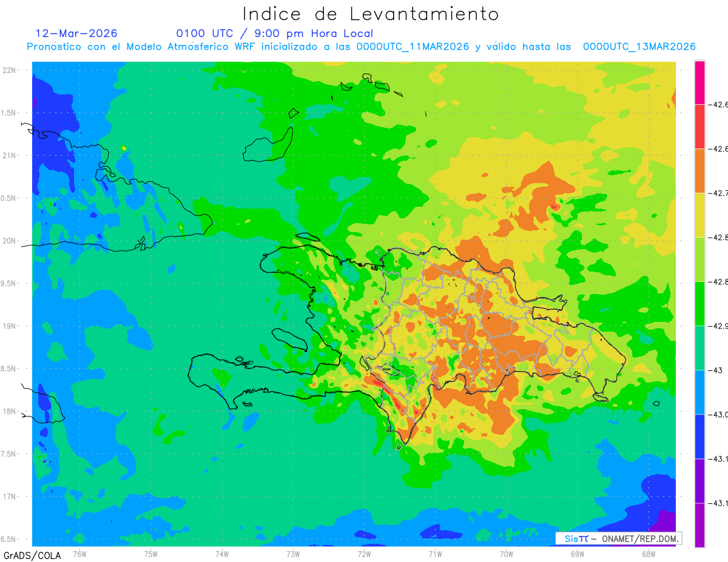Screen dimensions: 728x562
Task: Select the bright green swatch in the colorbar
Action: [x=699, y=304]
